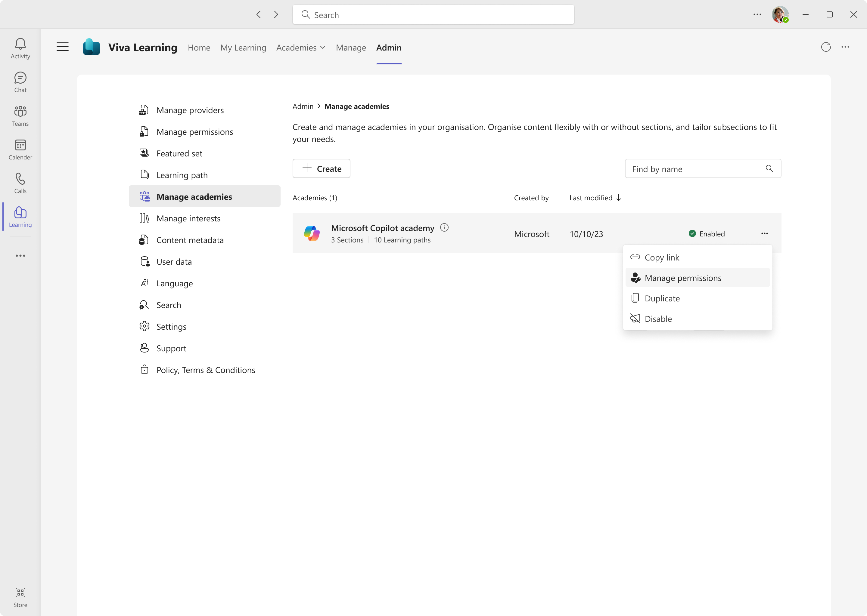The image size is (867, 616).
Task: Open Support from the admin sidebar
Action: tap(171, 348)
